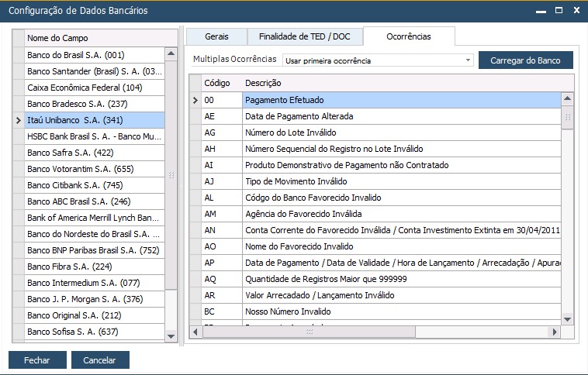Click the vertical scrollbar thumb of bank list

coord(171,174)
